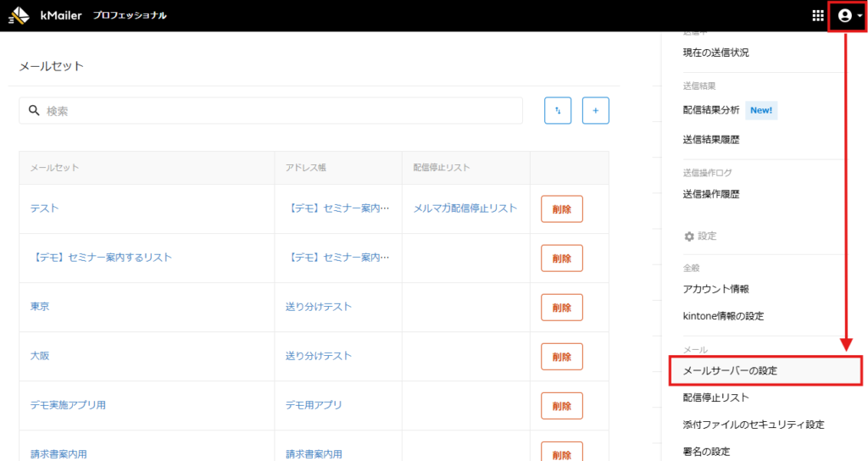Screen dimensions: 868x461
Task: Click 削除 button for 東京 row
Action: [562, 307]
